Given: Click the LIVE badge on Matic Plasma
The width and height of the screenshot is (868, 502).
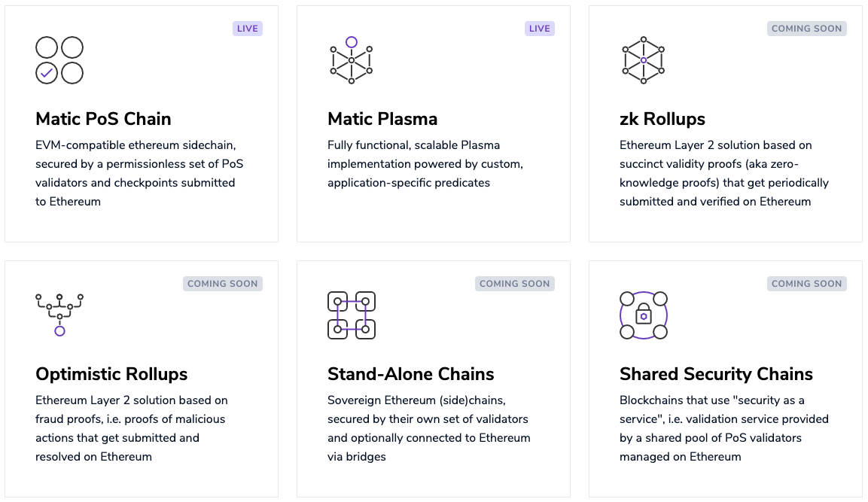Looking at the screenshot, I should (540, 29).
